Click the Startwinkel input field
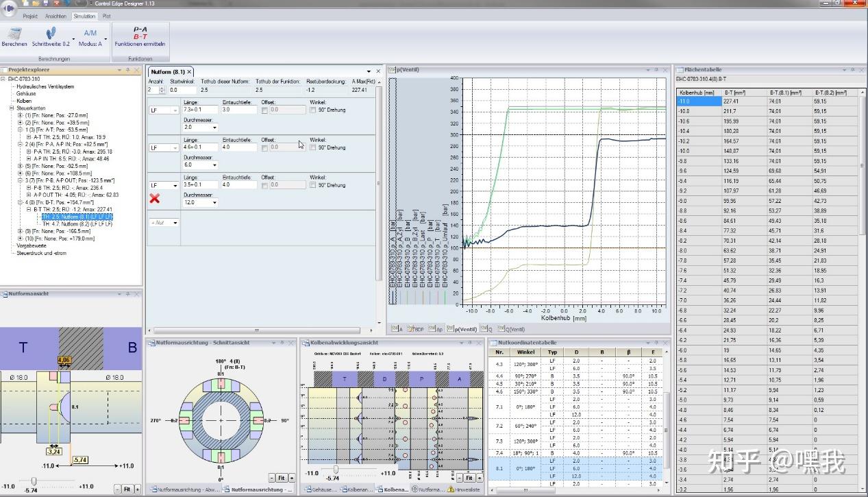This screenshot has height=497, width=868. click(x=182, y=90)
